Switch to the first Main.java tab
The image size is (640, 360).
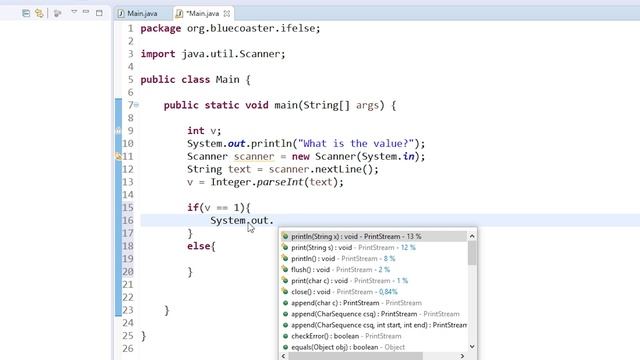138,13
